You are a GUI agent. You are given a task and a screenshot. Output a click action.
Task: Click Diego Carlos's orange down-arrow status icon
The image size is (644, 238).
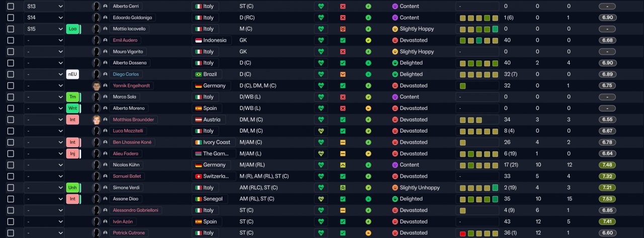click(x=343, y=74)
